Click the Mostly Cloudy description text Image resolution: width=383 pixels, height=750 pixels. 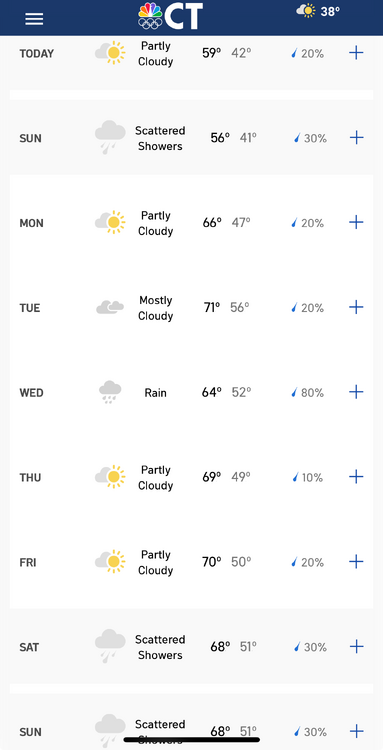click(155, 308)
